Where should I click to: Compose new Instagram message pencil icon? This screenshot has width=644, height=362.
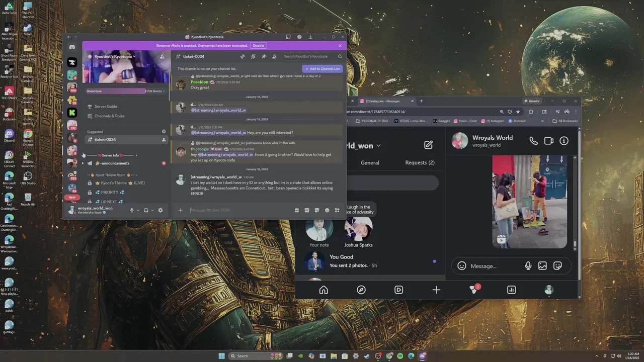tap(428, 145)
